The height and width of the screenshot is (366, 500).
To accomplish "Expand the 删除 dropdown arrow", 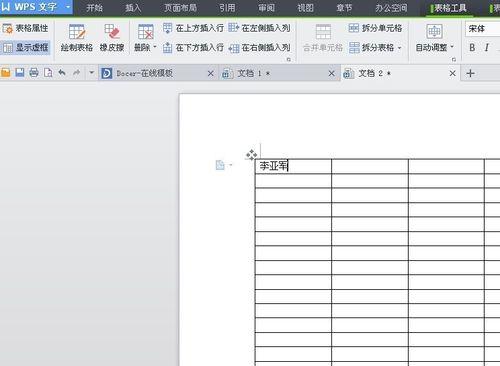I will click(155, 47).
